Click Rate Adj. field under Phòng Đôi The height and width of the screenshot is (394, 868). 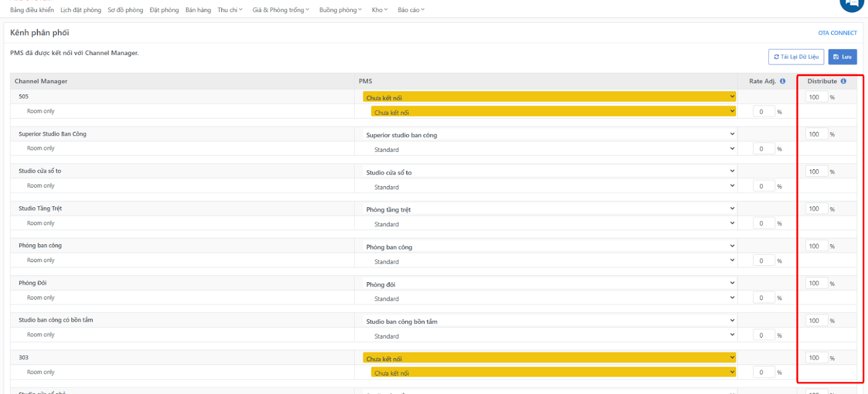pos(764,298)
